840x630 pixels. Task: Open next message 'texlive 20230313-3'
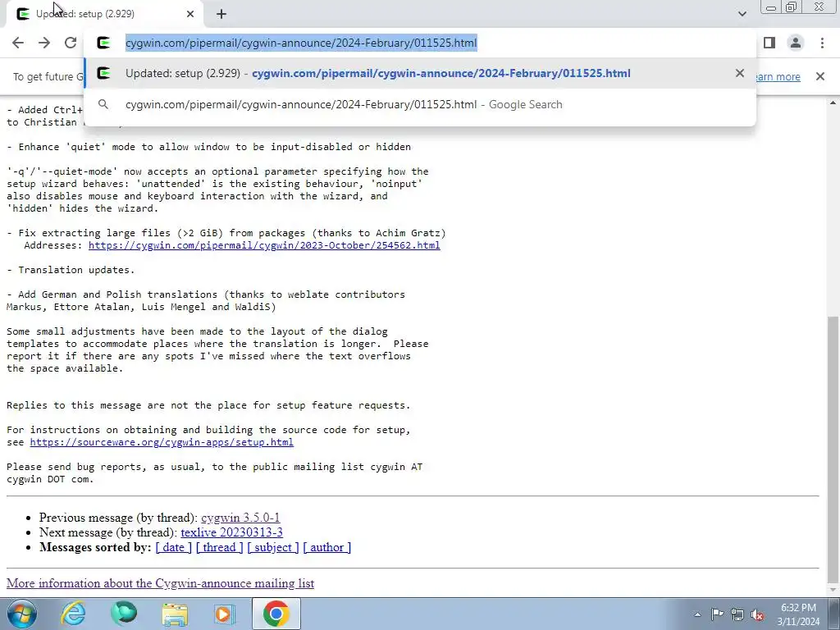(231, 532)
